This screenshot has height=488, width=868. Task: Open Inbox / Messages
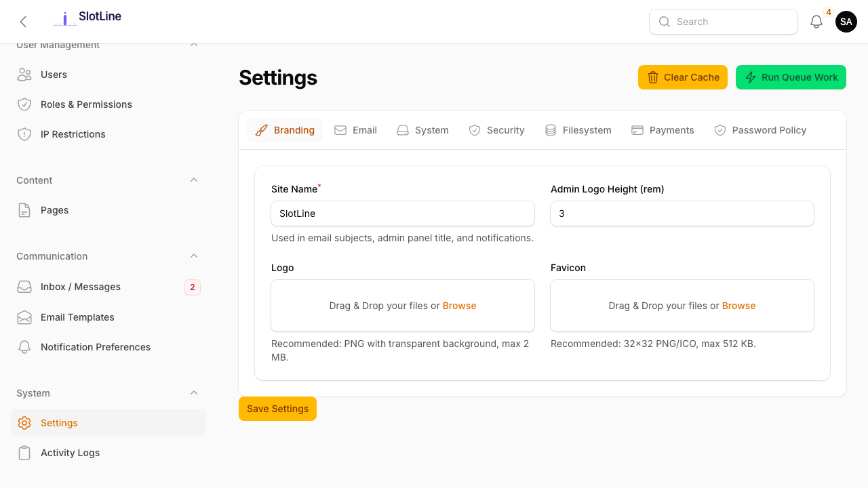tap(108, 287)
